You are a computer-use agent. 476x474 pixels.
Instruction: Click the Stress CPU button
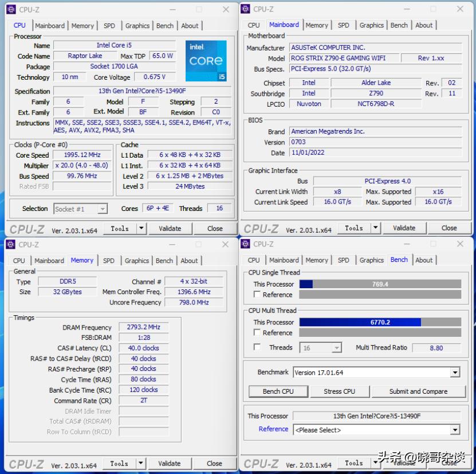pyautogui.click(x=340, y=391)
